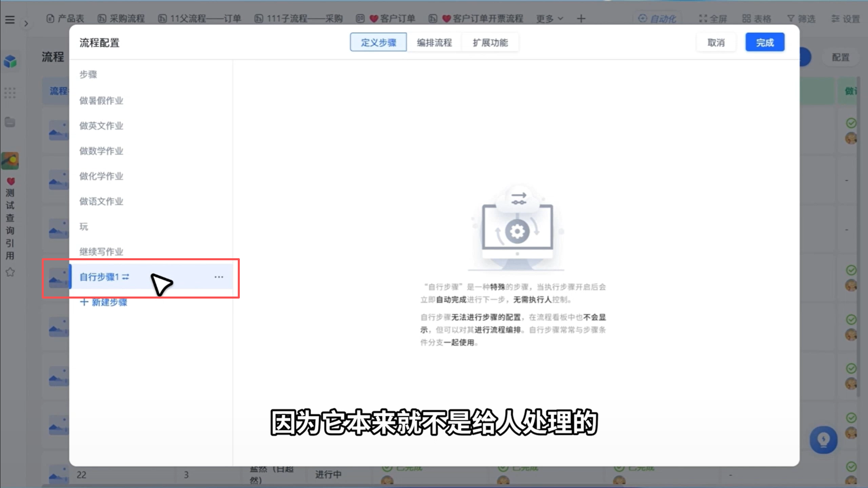Viewport: 868px width, 488px height.
Task: Open the 111子流程——采购 tab
Action: [x=298, y=19]
